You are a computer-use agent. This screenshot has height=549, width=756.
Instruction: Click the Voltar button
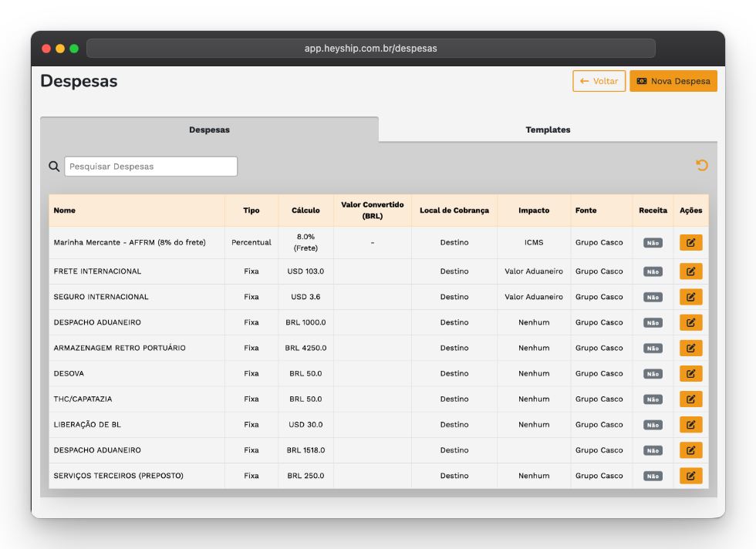click(599, 81)
